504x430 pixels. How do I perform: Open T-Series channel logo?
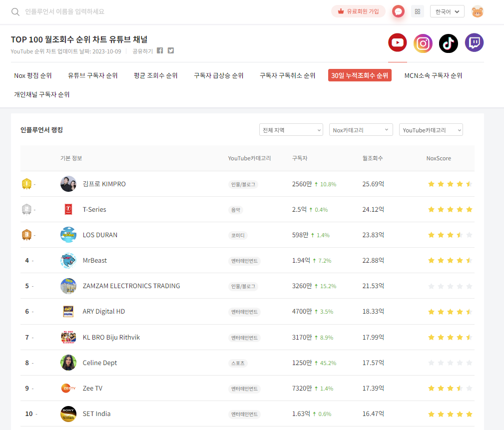click(68, 209)
